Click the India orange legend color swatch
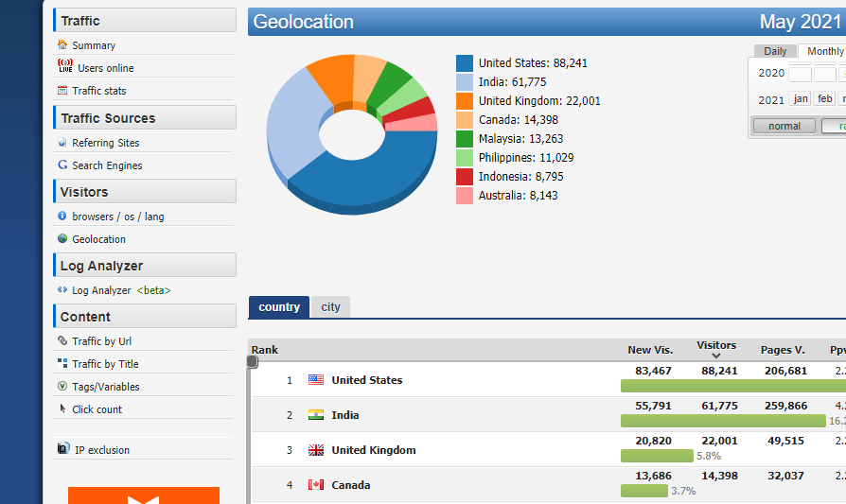Screen dimensions: 846x504 click(x=465, y=82)
